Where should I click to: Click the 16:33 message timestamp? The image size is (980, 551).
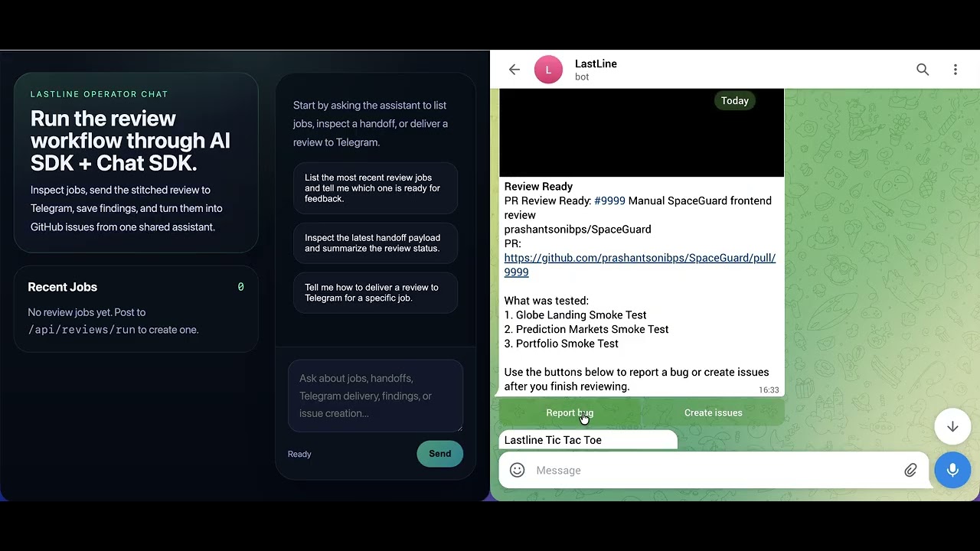(x=769, y=390)
